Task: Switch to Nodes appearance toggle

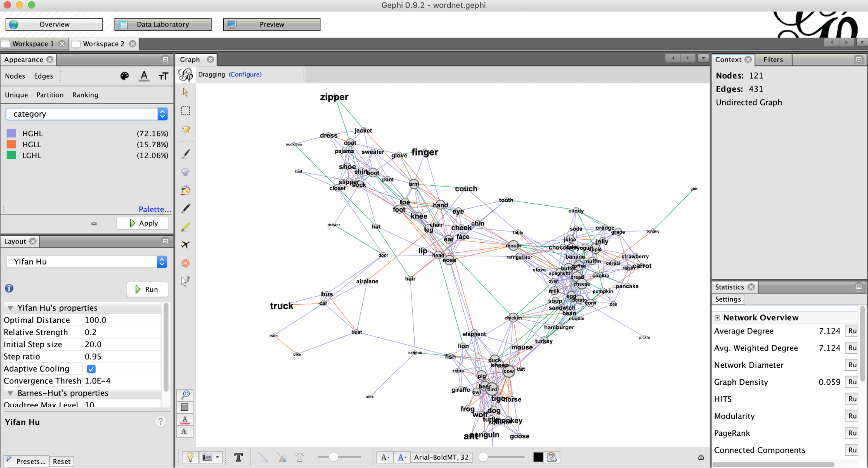Action: (15, 76)
